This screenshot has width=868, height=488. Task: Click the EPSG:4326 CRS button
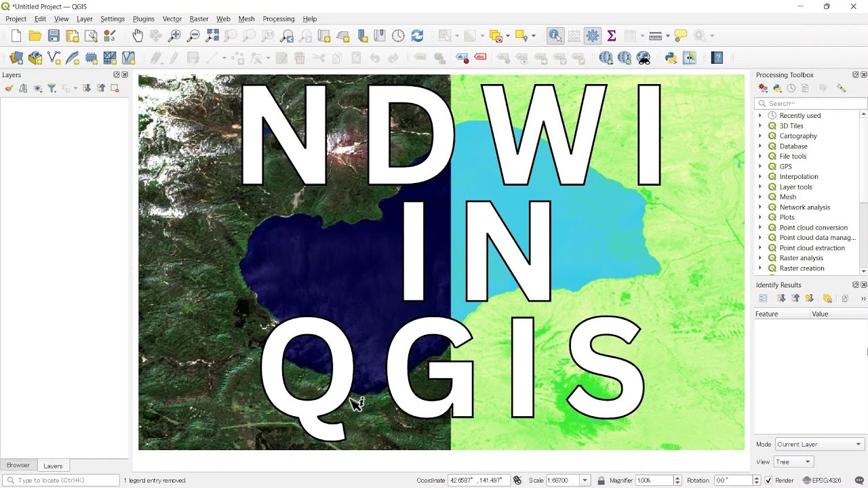(x=821, y=481)
